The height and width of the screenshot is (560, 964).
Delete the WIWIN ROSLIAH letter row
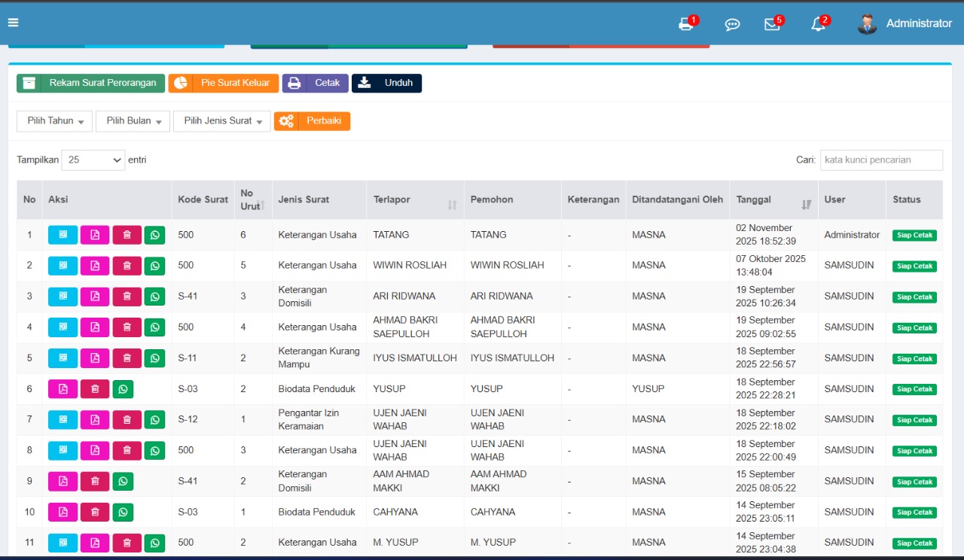[x=127, y=266]
